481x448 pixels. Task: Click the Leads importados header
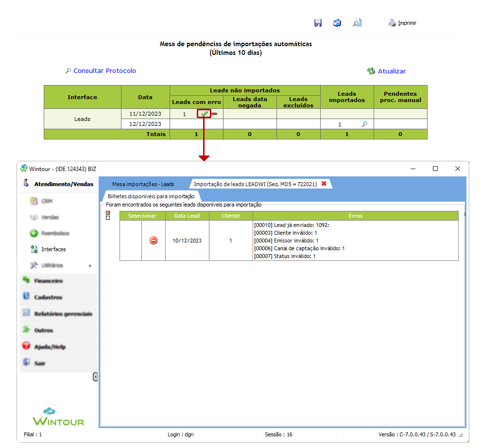coord(347,97)
